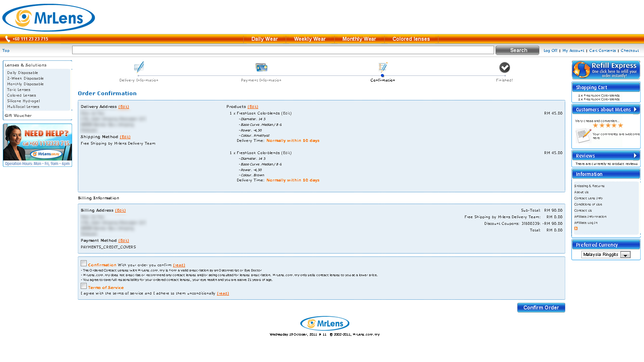Select Monthly Disposable category
The width and height of the screenshot is (644, 362).
(x=25, y=84)
